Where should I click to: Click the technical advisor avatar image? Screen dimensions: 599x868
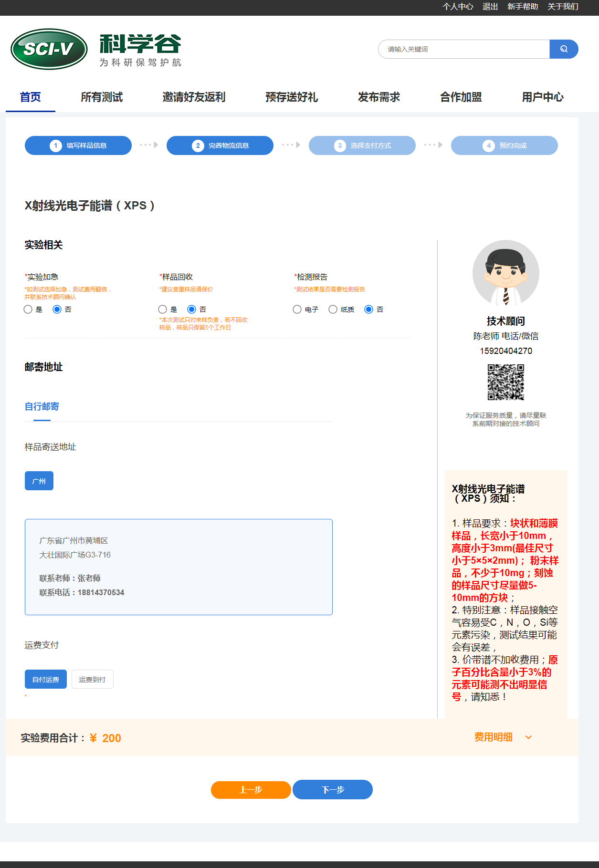[505, 273]
